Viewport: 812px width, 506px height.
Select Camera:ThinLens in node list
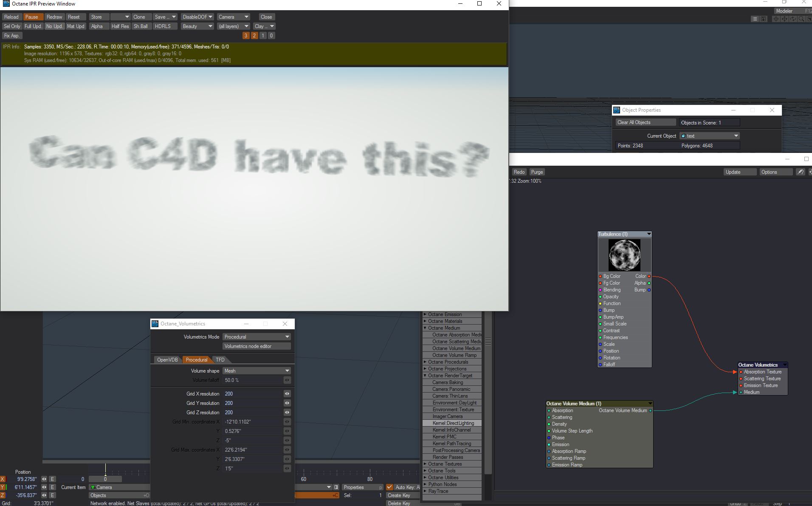(x=453, y=396)
